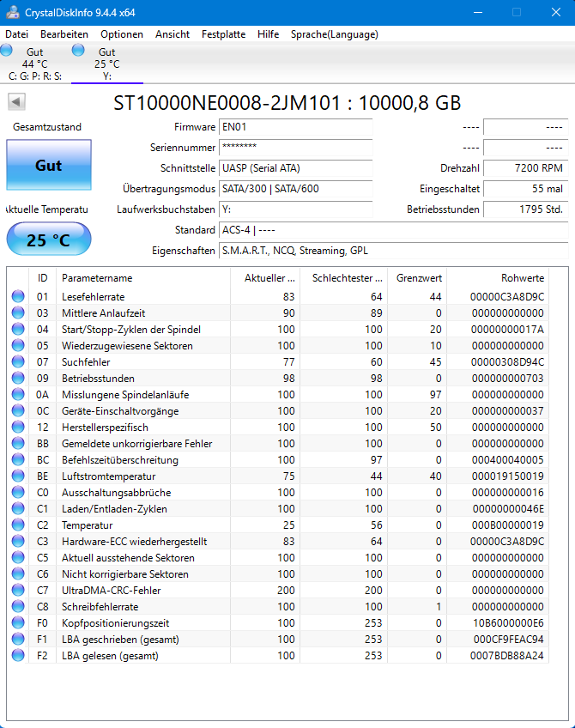Viewport: 575px width, 728px height.
Task: Click the Eigenschaften field with S.M.A.R.T., NCQ
Action: [x=394, y=251]
